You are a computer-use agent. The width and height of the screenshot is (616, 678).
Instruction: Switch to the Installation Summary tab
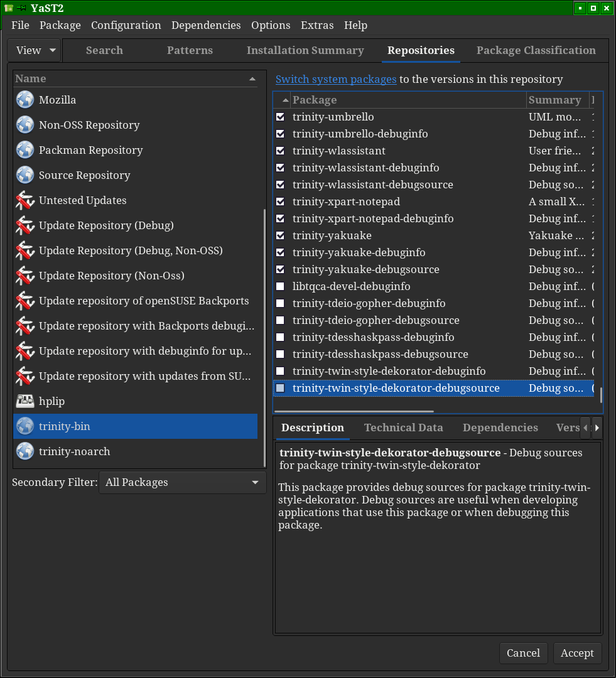coord(305,50)
